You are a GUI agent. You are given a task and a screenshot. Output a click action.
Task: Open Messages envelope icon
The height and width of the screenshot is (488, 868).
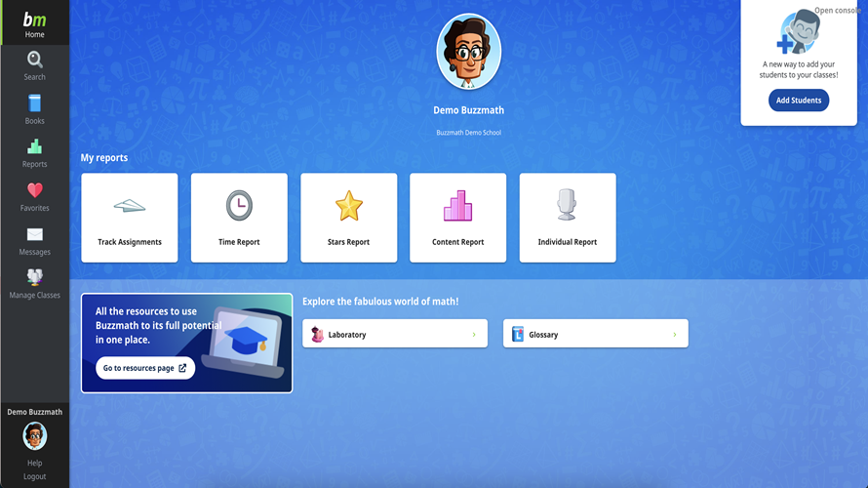(34, 239)
